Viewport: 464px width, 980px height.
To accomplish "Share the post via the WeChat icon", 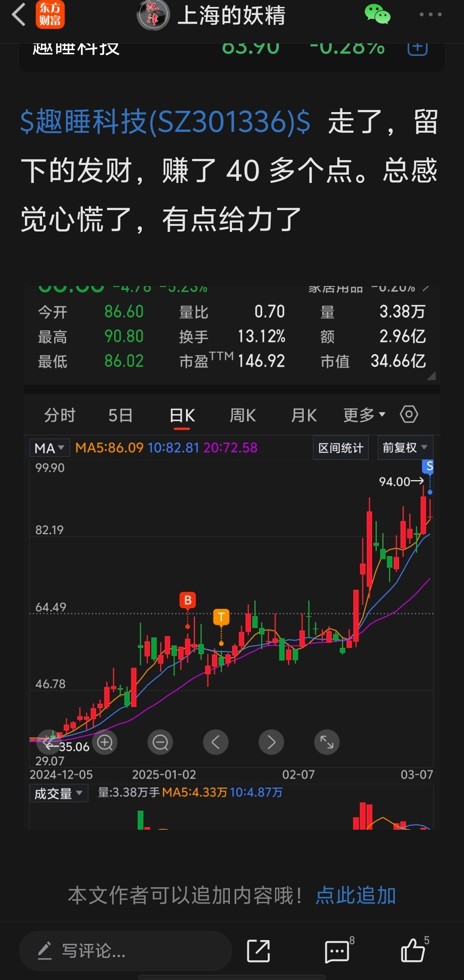I will click(x=377, y=14).
